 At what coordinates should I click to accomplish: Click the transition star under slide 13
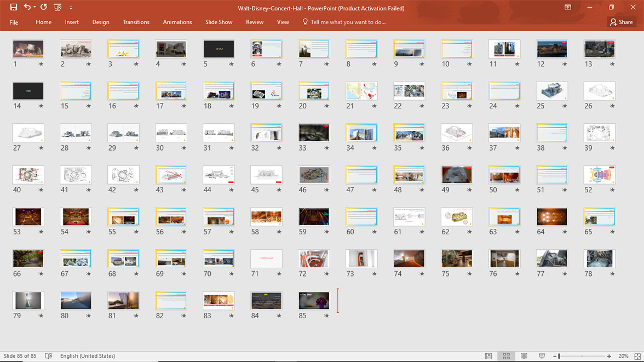(612, 64)
